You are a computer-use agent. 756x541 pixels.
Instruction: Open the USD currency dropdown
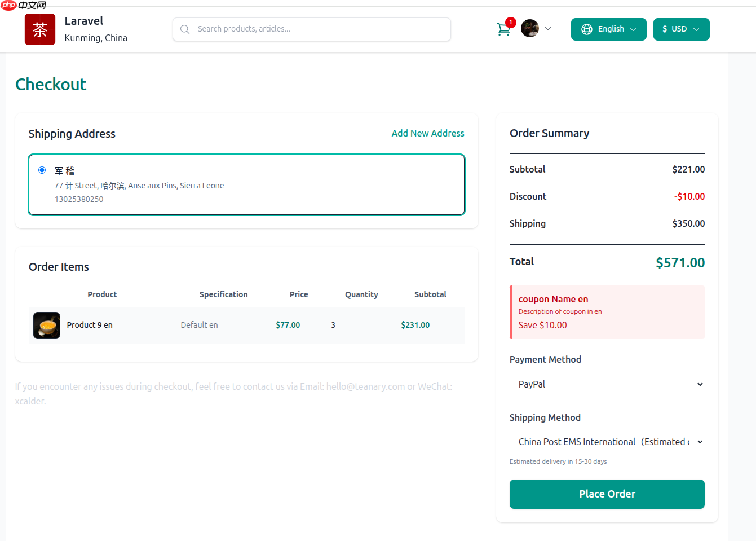[681, 29]
